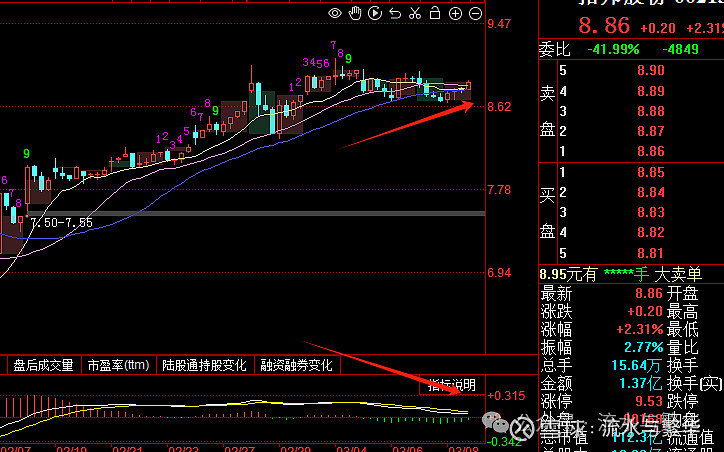Screen dimensions: 724x452
Task: Click the 8.95元有 大卖单 alert line
Action: tap(621, 274)
